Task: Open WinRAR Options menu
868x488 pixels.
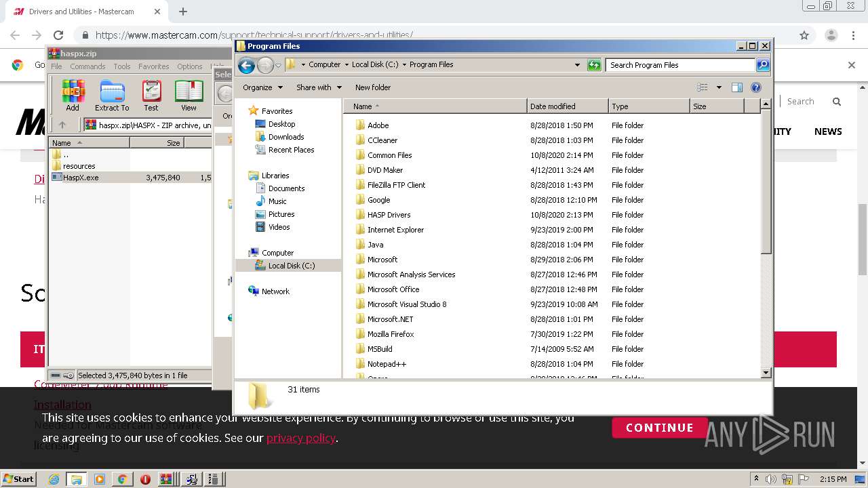Action: pyautogui.click(x=190, y=66)
